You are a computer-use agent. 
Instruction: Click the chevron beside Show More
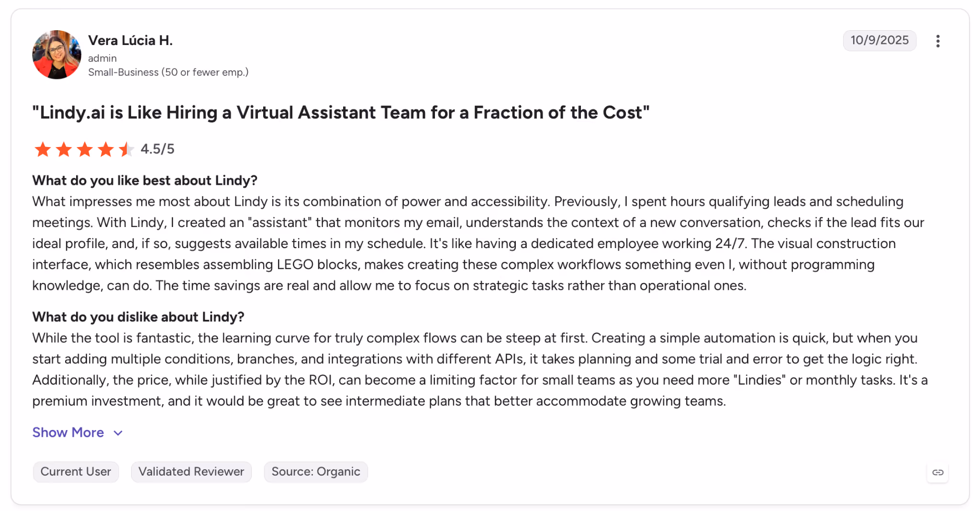click(118, 433)
